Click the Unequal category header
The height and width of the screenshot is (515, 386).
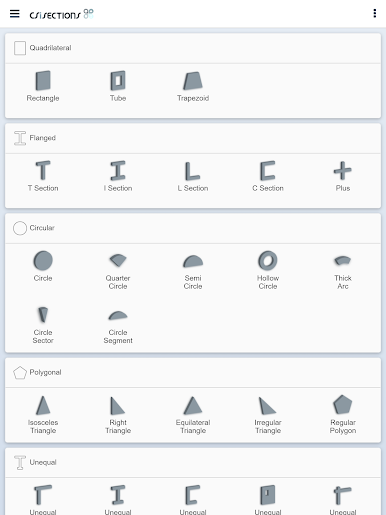(x=193, y=462)
